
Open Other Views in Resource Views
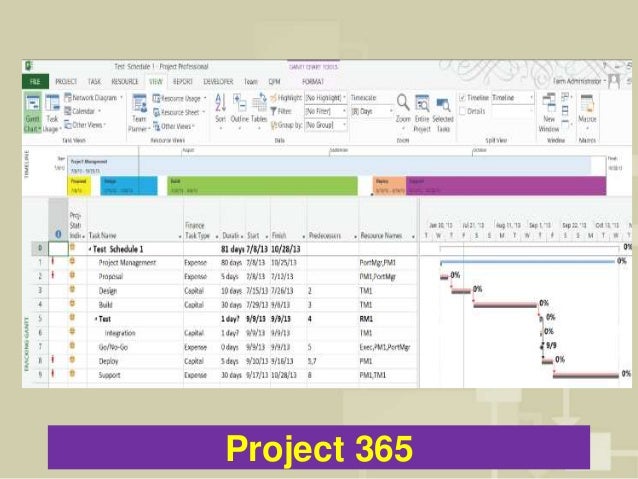174,127
